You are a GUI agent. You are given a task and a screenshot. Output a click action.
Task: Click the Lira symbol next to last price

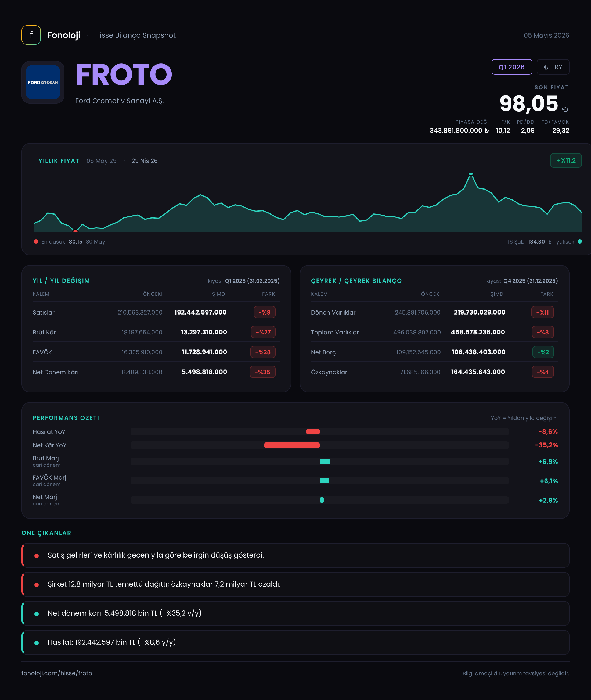565,109
